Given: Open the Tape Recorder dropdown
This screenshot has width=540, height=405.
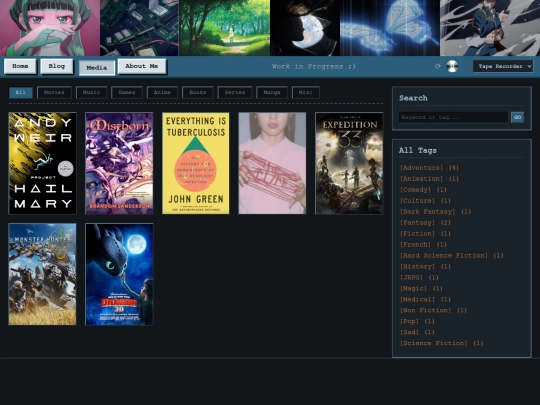Looking at the screenshot, I should [503, 66].
